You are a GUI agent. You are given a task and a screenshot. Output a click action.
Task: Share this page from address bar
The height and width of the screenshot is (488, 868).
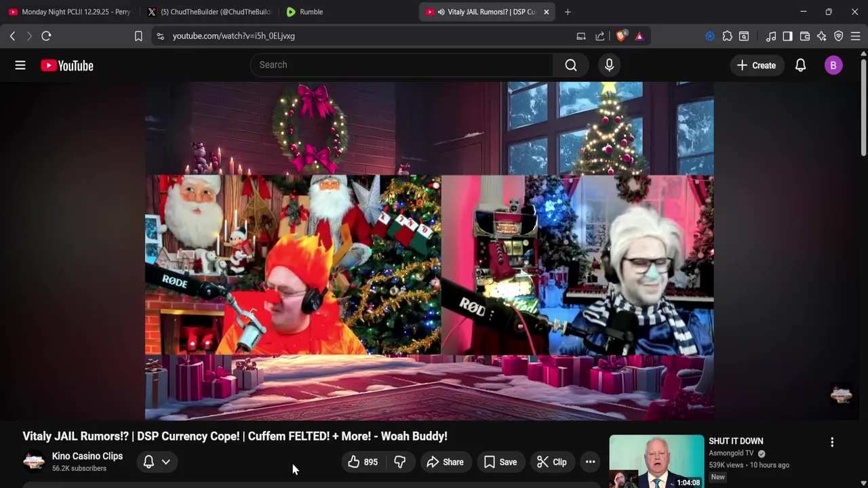tap(600, 36)
